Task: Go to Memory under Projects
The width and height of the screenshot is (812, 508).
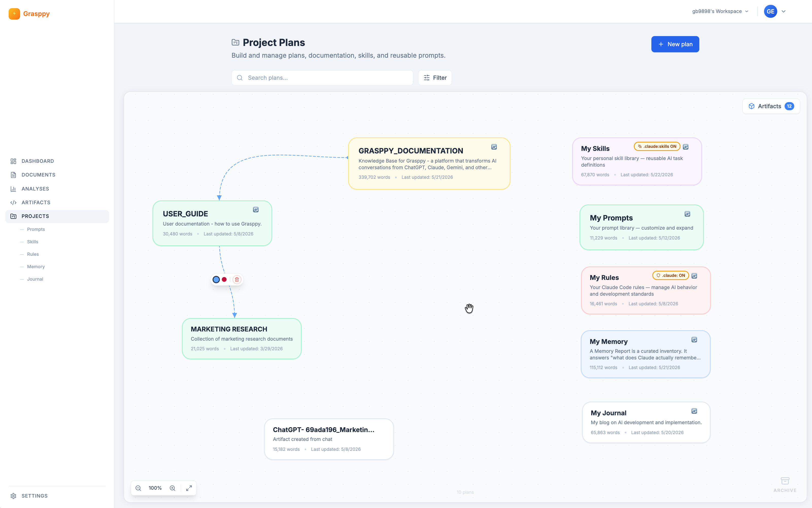Action: click(36, 266)
